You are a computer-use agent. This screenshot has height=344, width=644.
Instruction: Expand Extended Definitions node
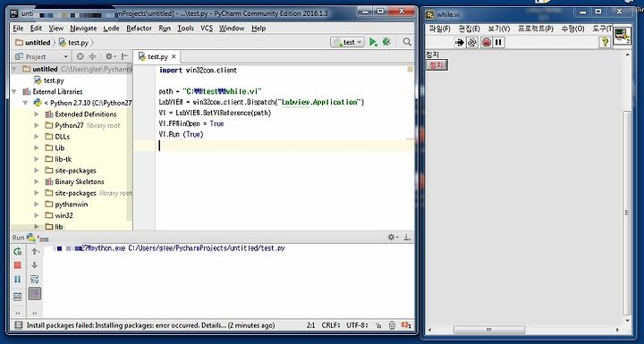click(37, 114)
